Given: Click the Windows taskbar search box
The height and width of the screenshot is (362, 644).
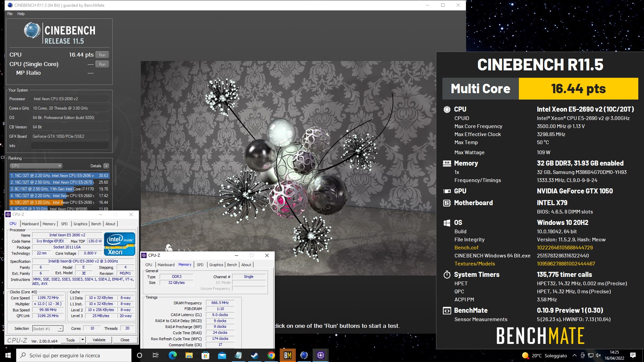Looking at the screenshot, I should 74,355.
